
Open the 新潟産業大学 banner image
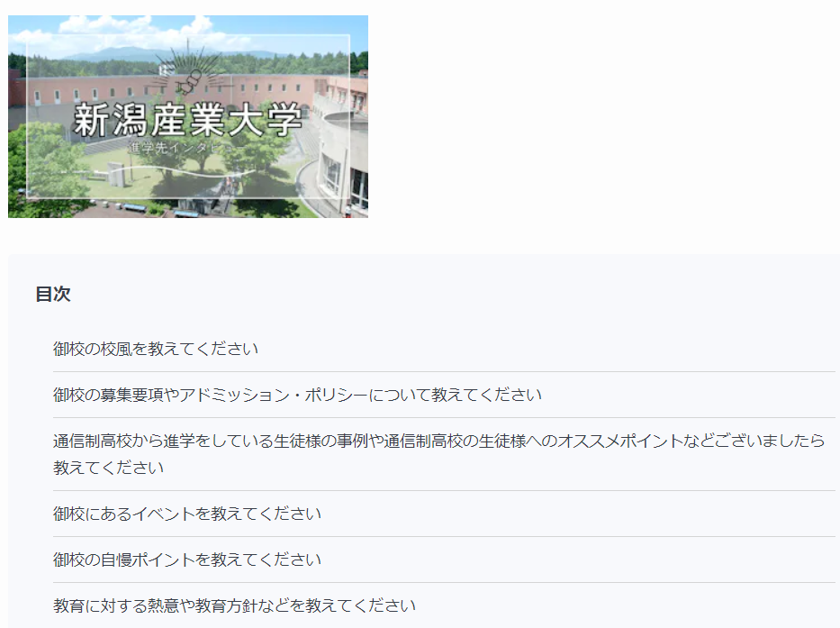pyautogui.click(x=188, y=116)
